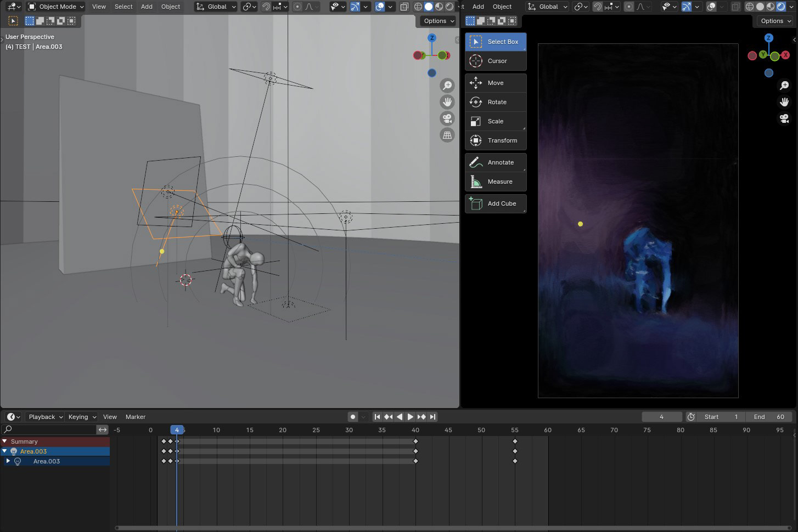
Task: Toggle snapping magnet in right viewport header
Action: click(x=598, y=7)
